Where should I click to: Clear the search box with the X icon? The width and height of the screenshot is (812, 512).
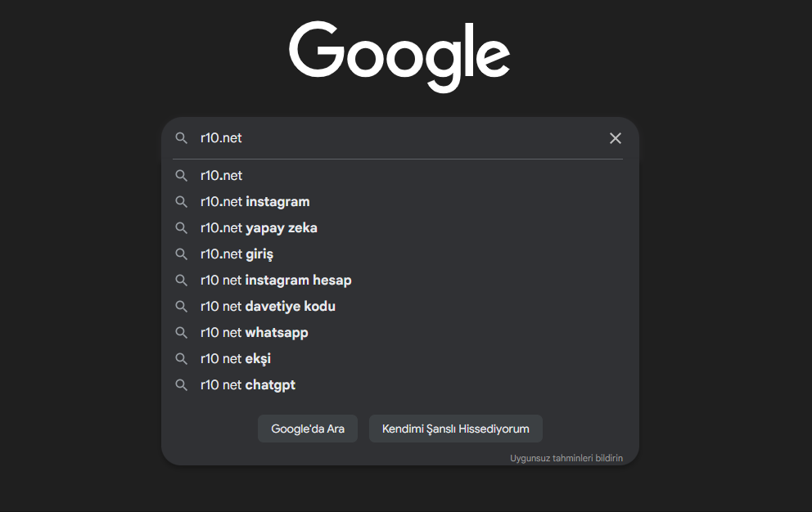[x=616, y=138]
